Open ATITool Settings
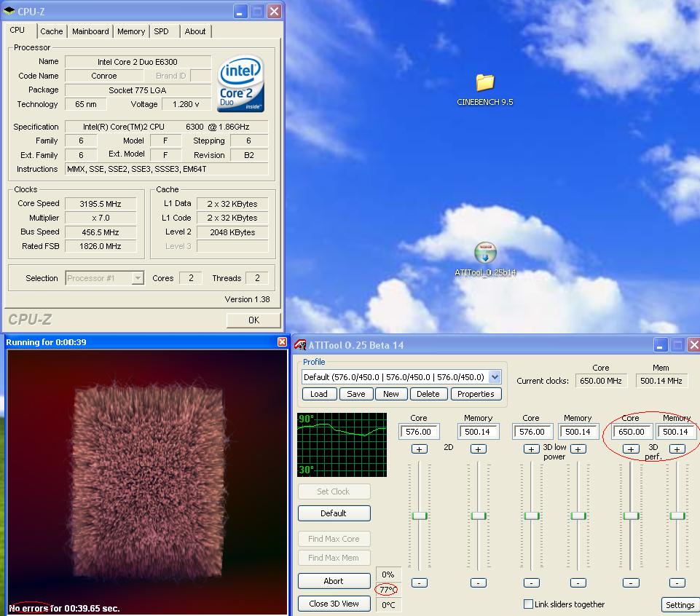Image resolution: width=700 pixels, height=616 pixels. coord(680,605)
